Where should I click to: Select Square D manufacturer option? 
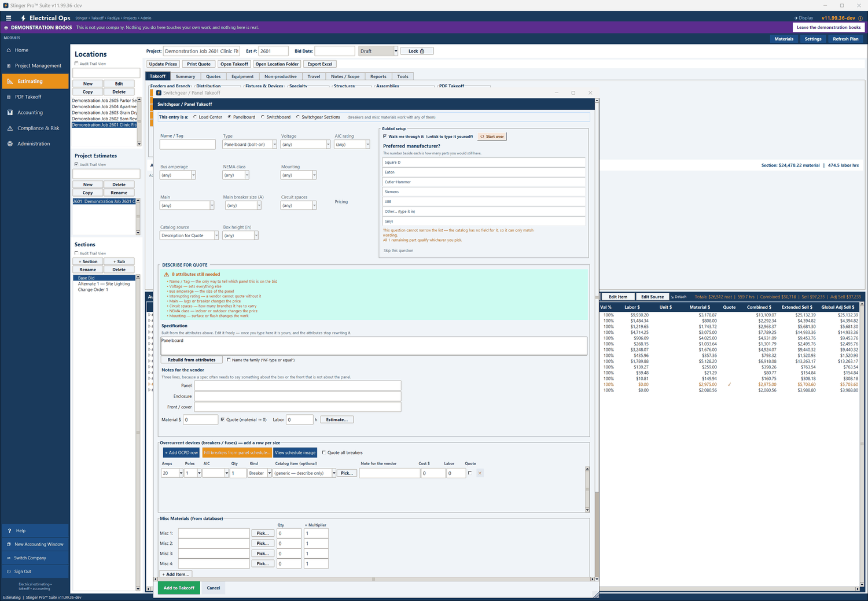click(x=484, y=163)
